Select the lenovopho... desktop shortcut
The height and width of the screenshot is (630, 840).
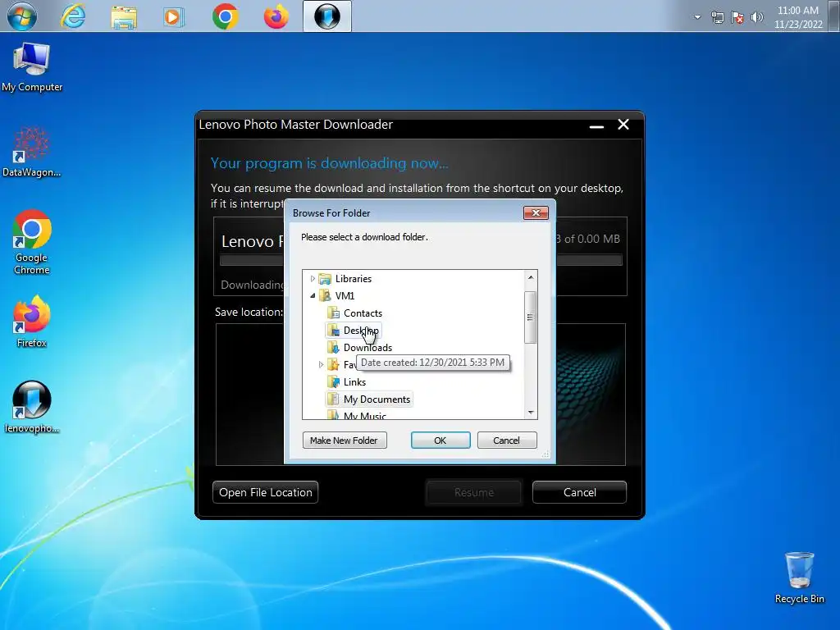pyautogui.click(x=32, y=407)
